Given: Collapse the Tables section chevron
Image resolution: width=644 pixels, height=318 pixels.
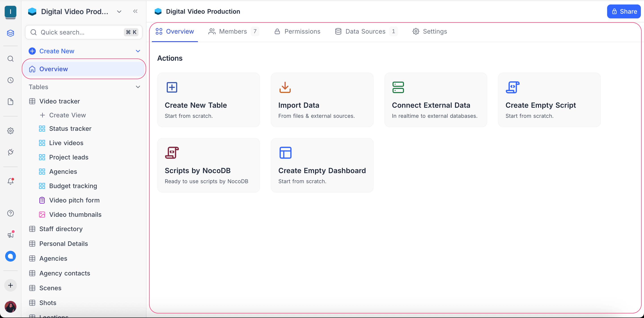Looking at the screenshot, I should 138,87.
